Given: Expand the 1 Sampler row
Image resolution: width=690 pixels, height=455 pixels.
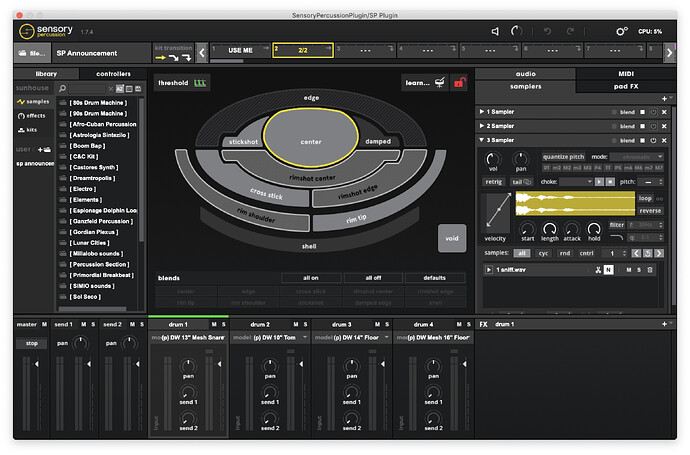Looking at the screenshot, I should click(x=481, y=112).
